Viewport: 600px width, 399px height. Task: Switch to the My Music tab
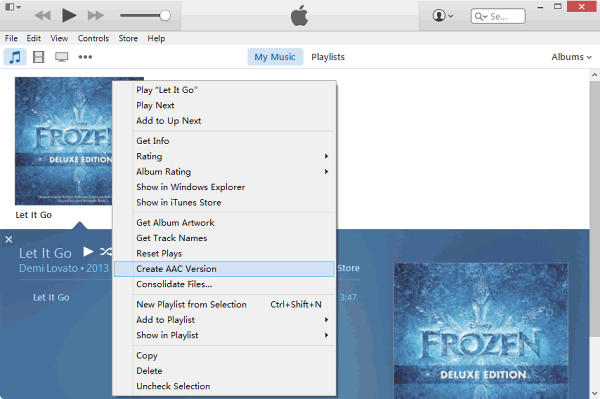pyautogui.click(x=275, y=57)
